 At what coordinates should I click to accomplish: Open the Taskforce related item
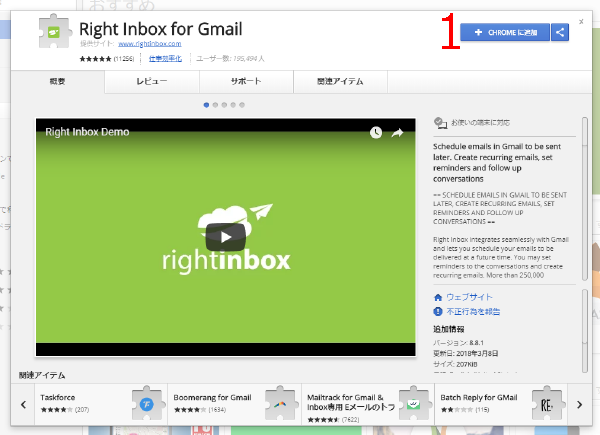(x=101, y=404)
